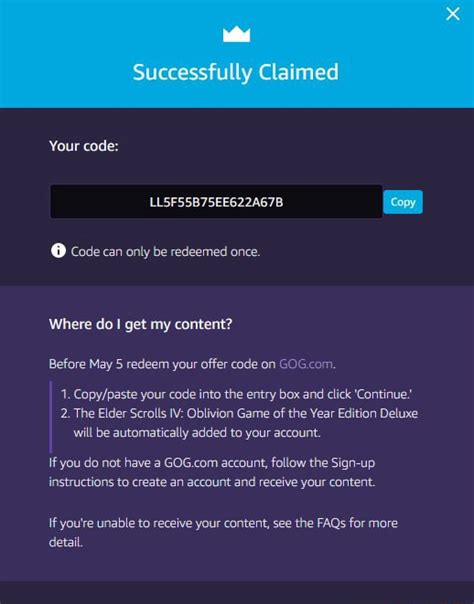Click the dark footer strip at bottom
This screenshot has width=474, height=604.
237,592
